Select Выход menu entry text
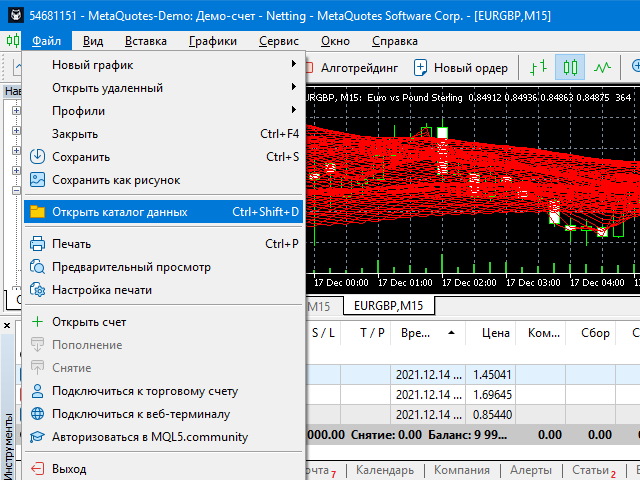Viewport: 640px width, 480px height. pos(69,469)
